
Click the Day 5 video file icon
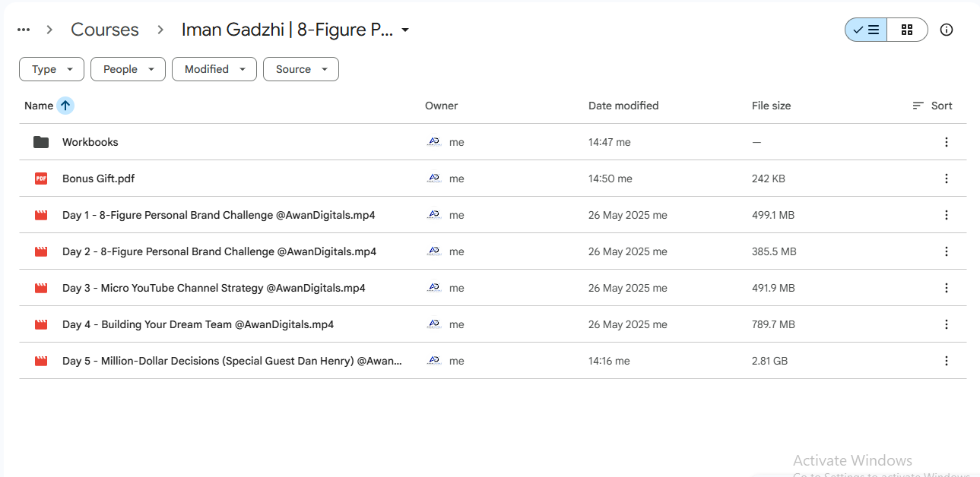point(41,361)
